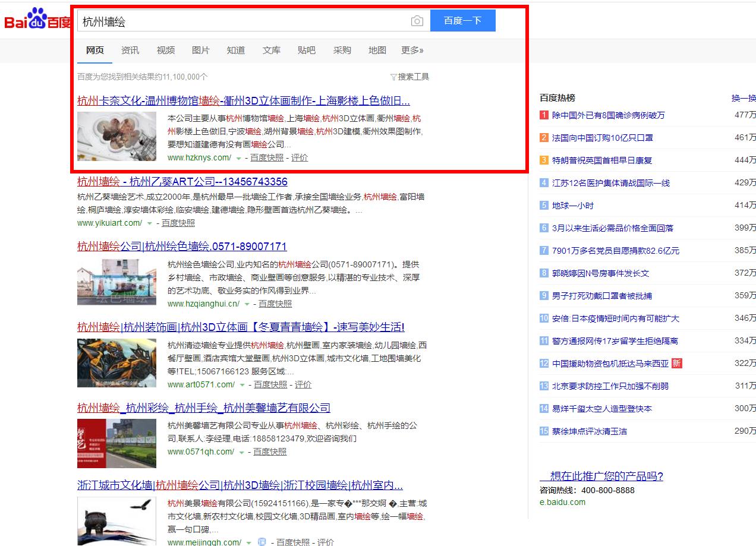The height and width of the screenshot is (546, 756).
Task: Open the 杭州乙葵ART公司 result title
Action: pos(182,182)
